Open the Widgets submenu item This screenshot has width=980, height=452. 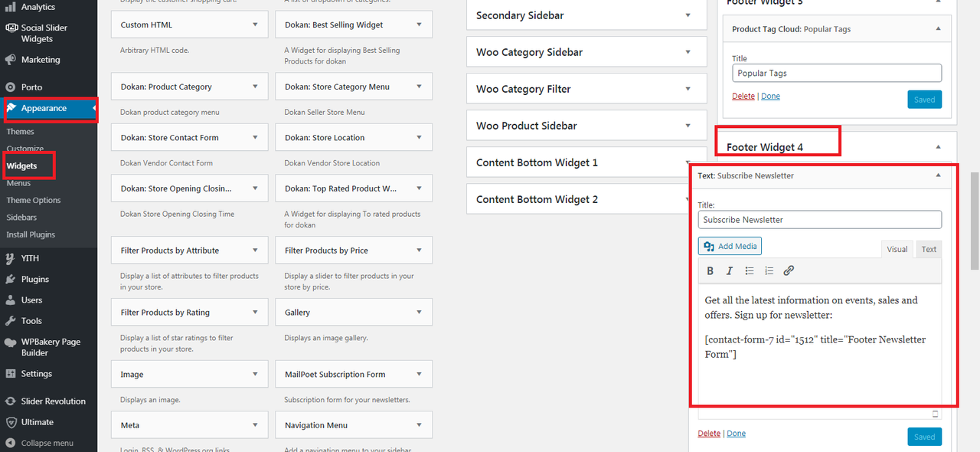point(21,165)
